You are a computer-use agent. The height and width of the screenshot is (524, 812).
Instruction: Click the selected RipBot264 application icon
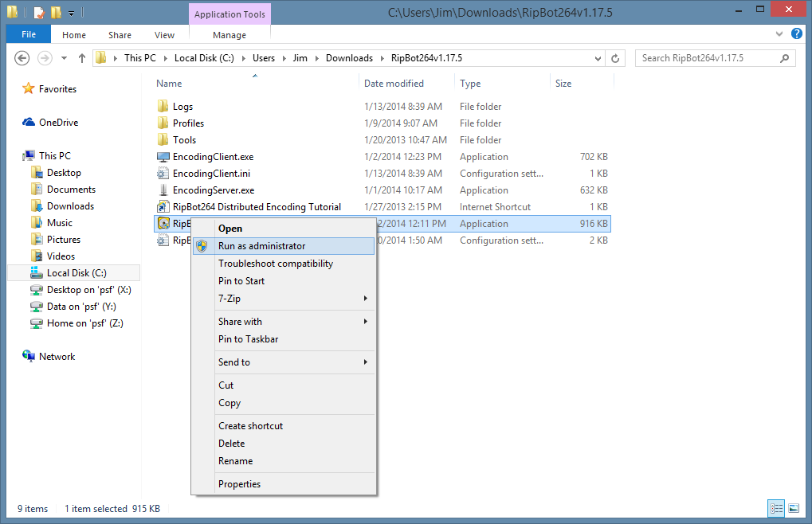[x=163, y=224]
